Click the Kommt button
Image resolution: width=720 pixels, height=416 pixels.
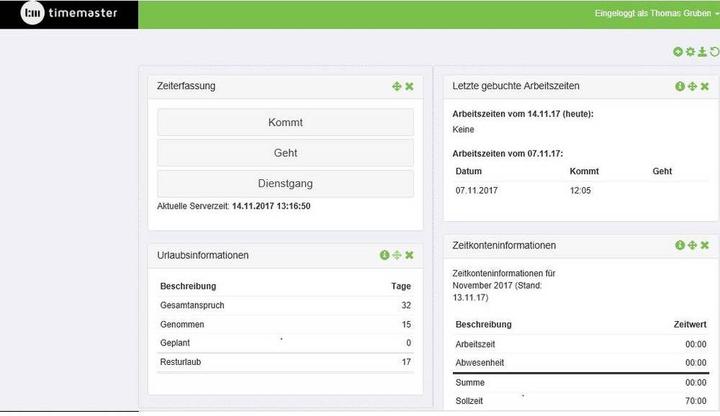click(x=285, y=122)
